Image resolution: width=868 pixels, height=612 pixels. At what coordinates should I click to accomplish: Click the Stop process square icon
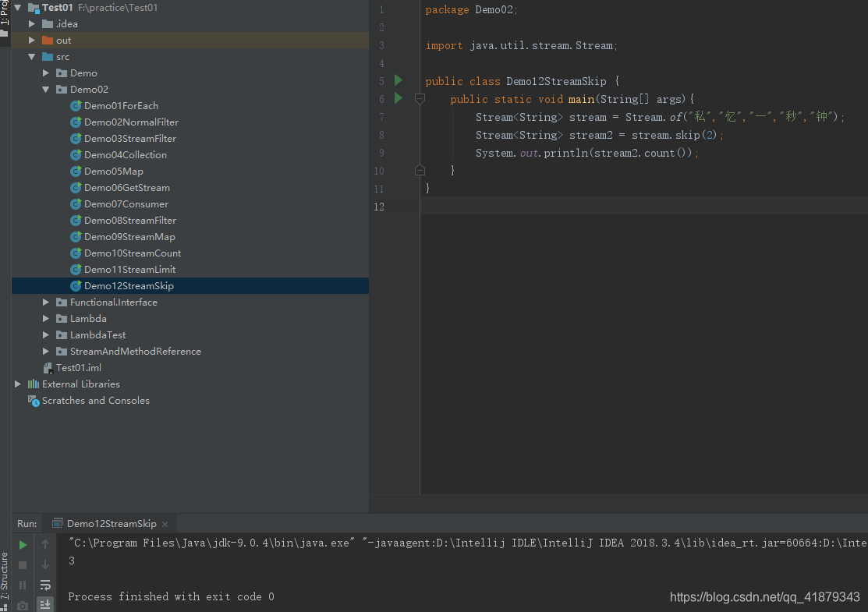[23, 565]
